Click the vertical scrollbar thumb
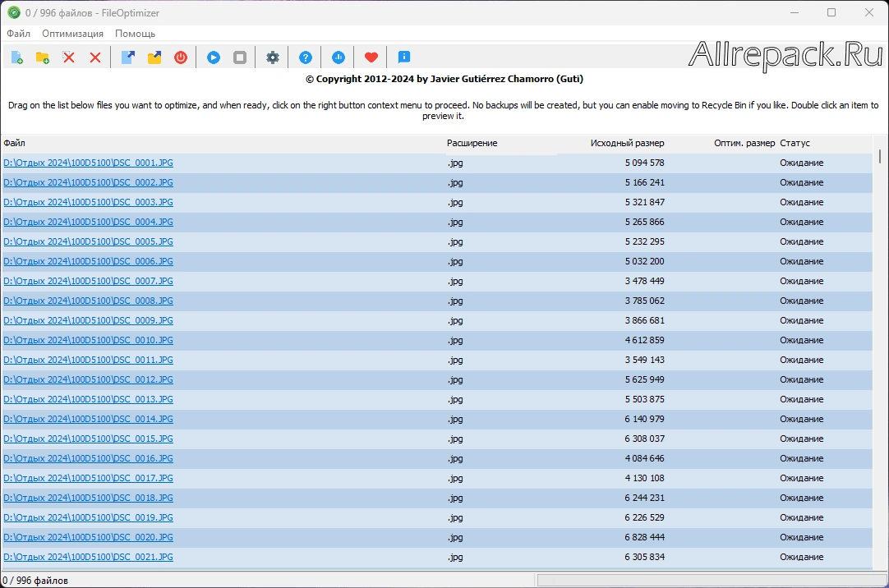This screenshot has height=588, width=889. point(880,156)
